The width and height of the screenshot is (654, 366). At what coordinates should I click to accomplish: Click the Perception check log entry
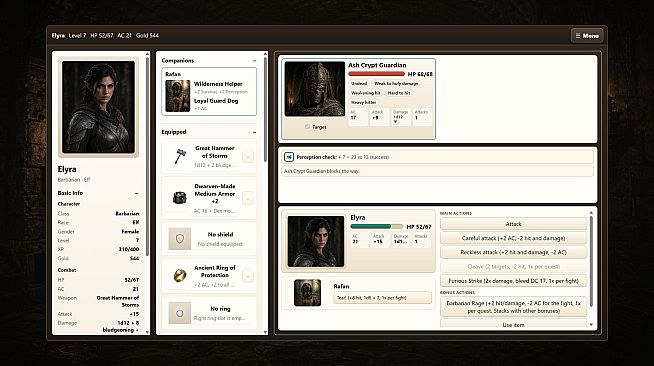click(437, 157)
